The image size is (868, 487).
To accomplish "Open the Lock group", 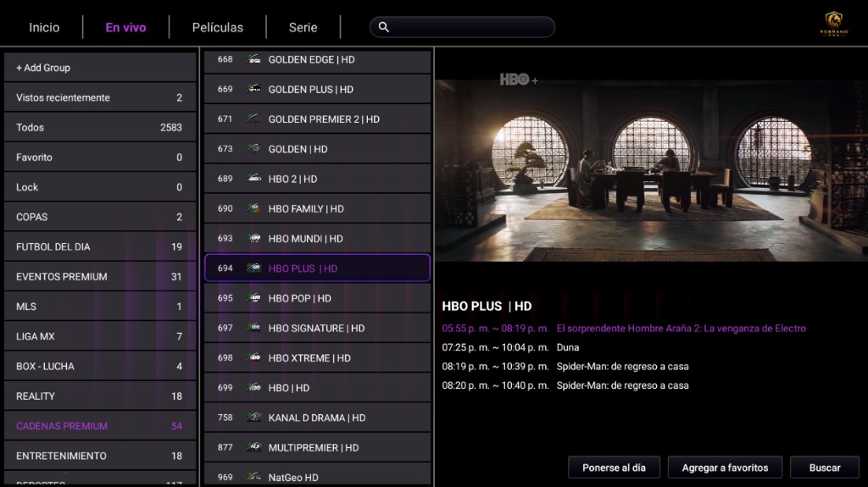I will (x=100, y=187).
